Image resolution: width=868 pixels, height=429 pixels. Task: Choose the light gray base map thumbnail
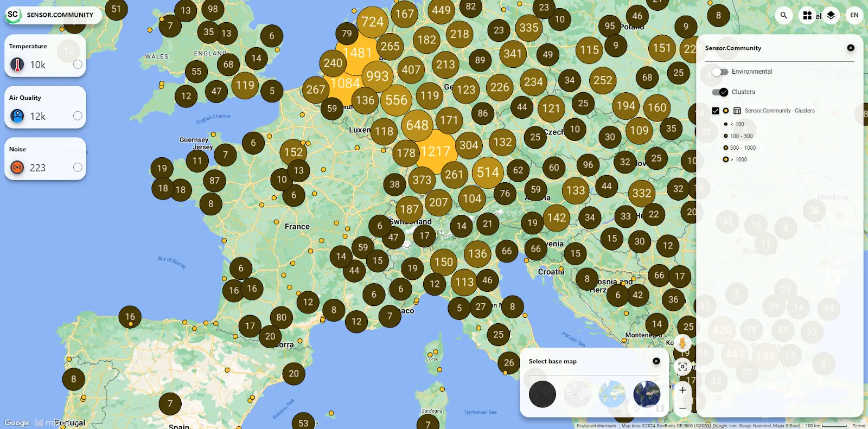click(x=577, y=394)
